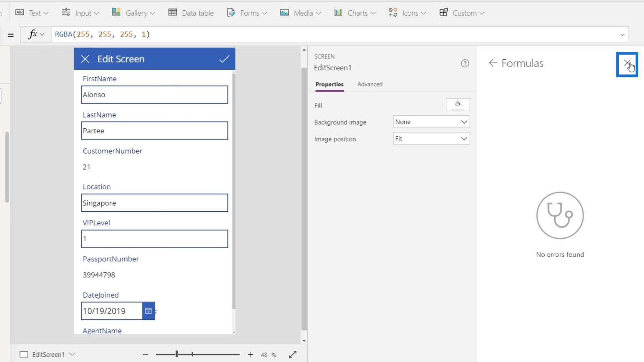The image size is (644, 362).
Task: Open the Text insert menu
Action: pos(32,13)
